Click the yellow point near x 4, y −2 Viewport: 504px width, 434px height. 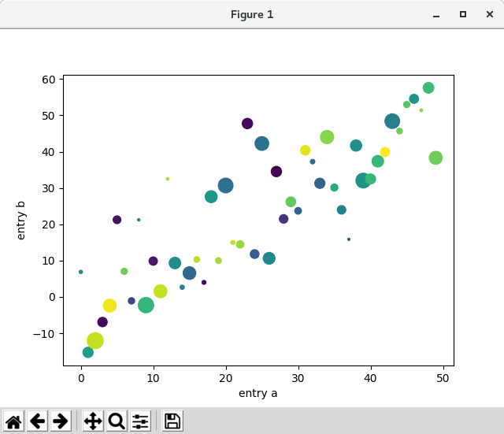[x=109, y=306]
